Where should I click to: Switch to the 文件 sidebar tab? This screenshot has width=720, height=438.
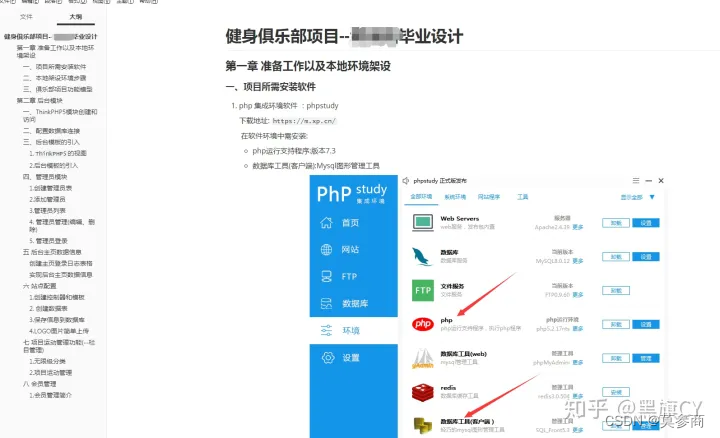click(26, 17)
